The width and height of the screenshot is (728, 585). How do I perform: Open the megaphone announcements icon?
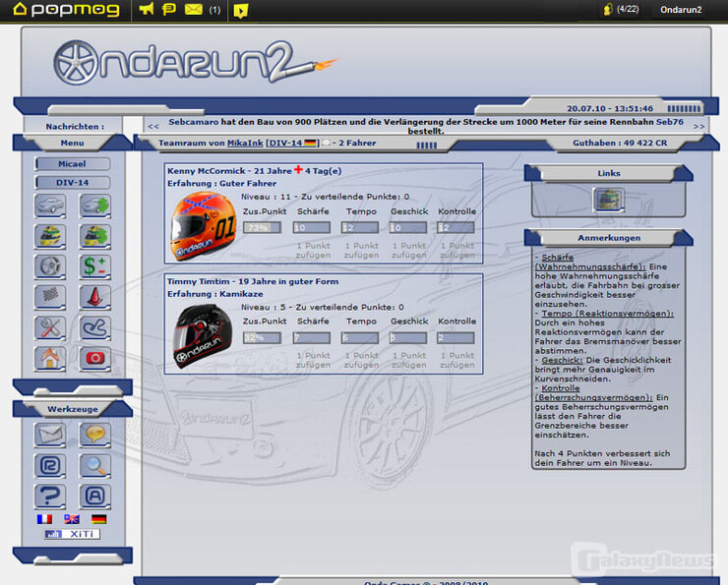pyautogui.click(x=147, y=9)
